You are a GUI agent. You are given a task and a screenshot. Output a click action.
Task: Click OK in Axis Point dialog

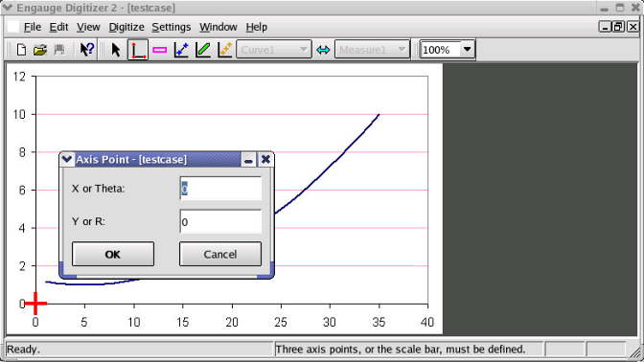click(x=113, y=254)
